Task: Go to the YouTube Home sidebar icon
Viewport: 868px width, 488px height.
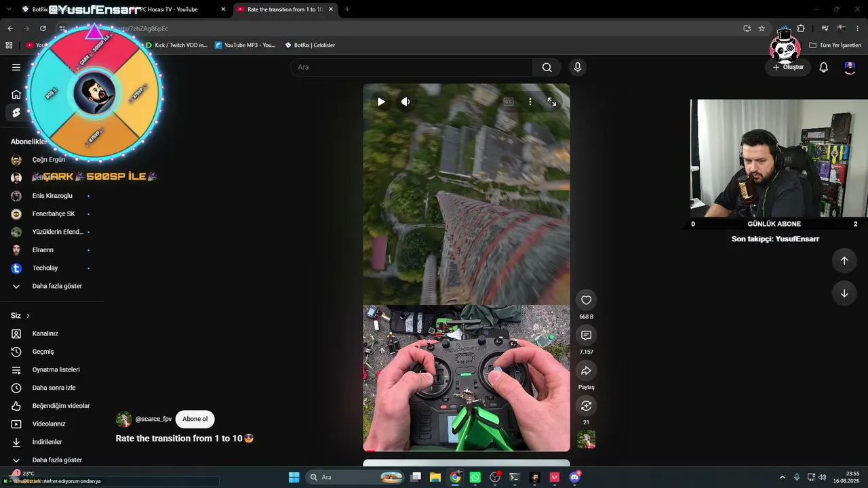Action: 16,94
